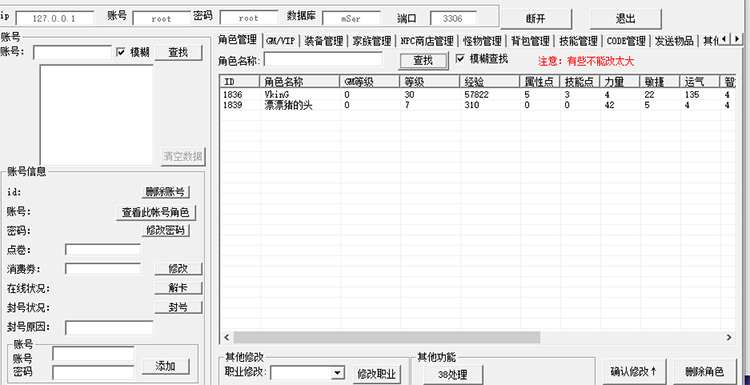The image size is (750, 385).
Task: Click the 断开 disconnect button
Action: 536,19
